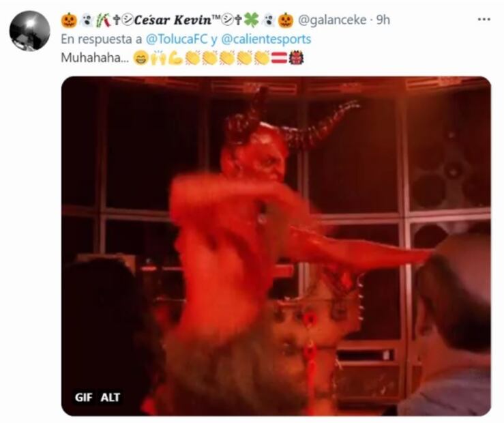Show the ALT description badge
This screenshot has width=504, height=423.
point(110,398)
